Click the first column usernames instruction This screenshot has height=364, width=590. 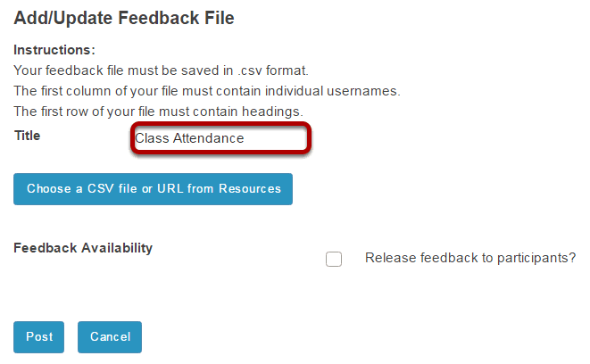tap(207, 91)
